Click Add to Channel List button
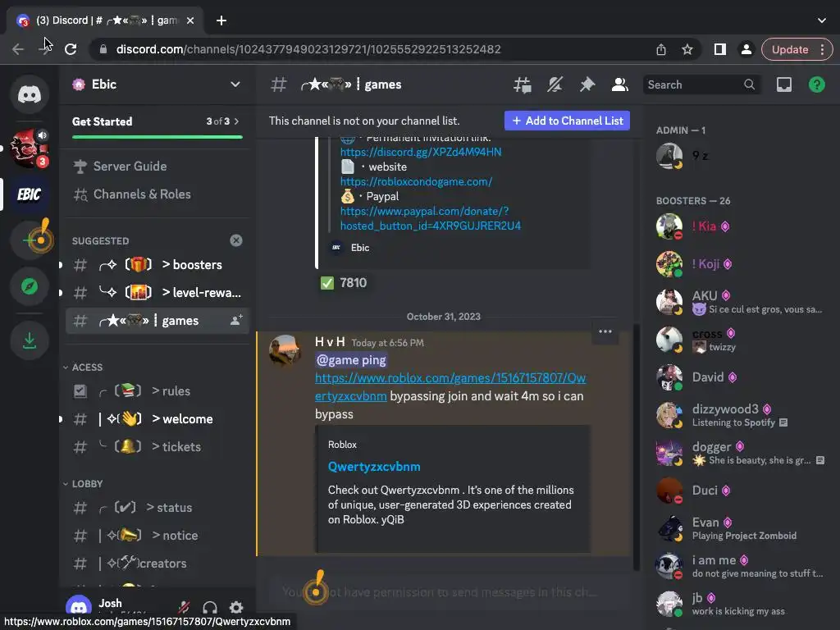This screenshot has width=840, height=630. (x=567, y=121)
